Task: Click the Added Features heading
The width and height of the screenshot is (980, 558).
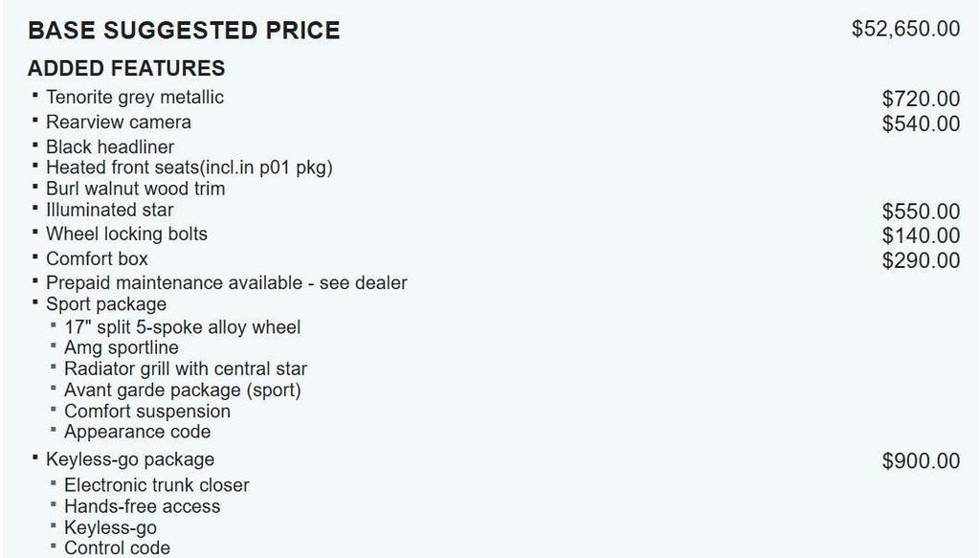Action: (126, 69)
